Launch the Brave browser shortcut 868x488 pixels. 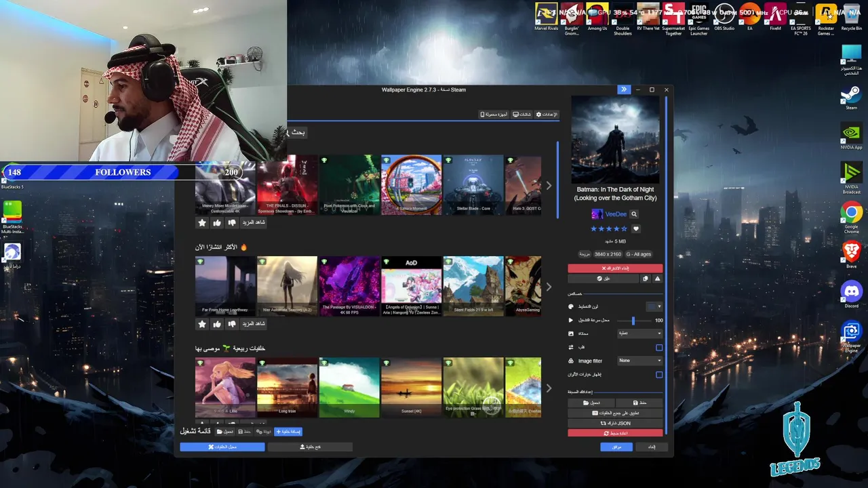[851, 256]
